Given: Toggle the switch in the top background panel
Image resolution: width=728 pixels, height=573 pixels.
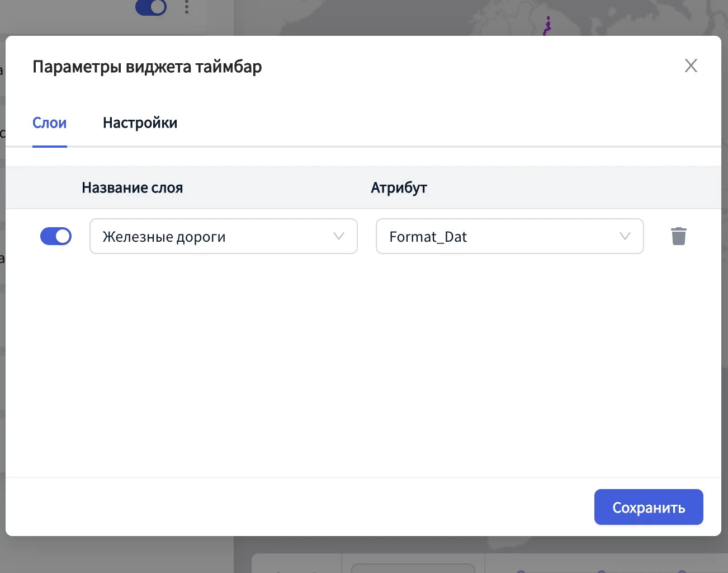Looking at the screenshot, I should (151, 7).
